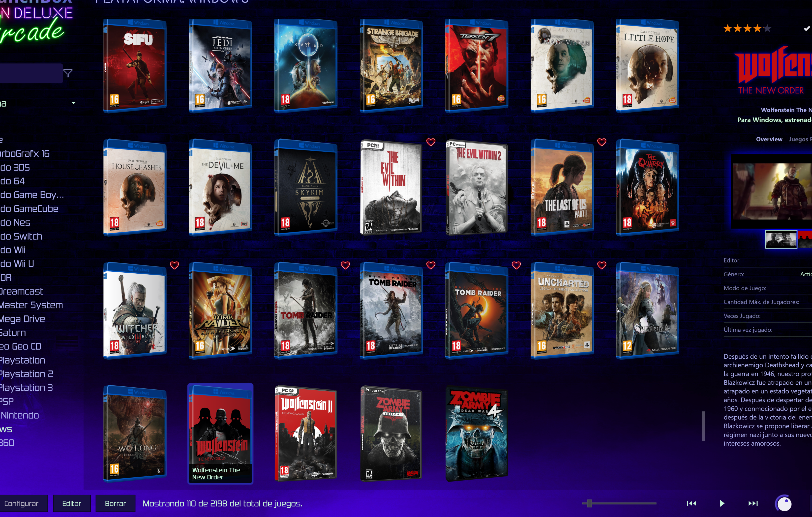Select The Evil Within 2 game box

[477, 187]
